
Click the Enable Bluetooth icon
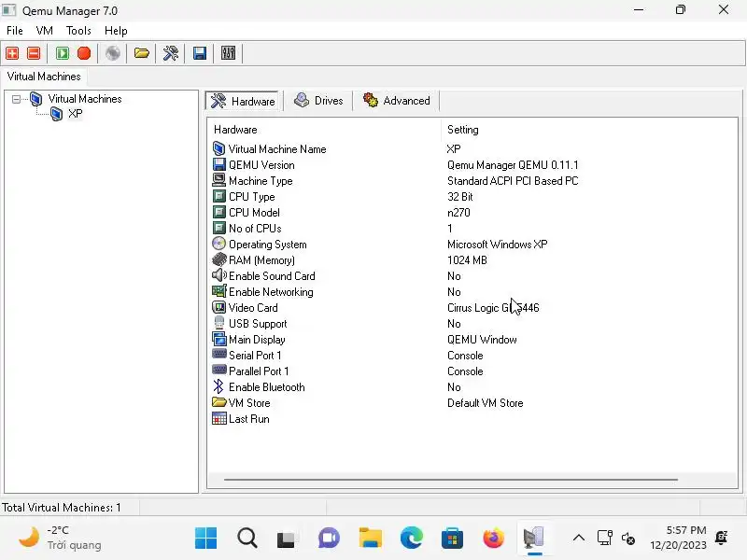(218, 386)
